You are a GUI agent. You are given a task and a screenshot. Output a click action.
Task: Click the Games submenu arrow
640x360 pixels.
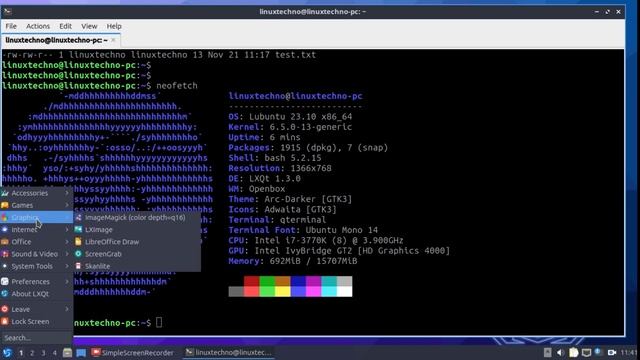tap(67, 205)
